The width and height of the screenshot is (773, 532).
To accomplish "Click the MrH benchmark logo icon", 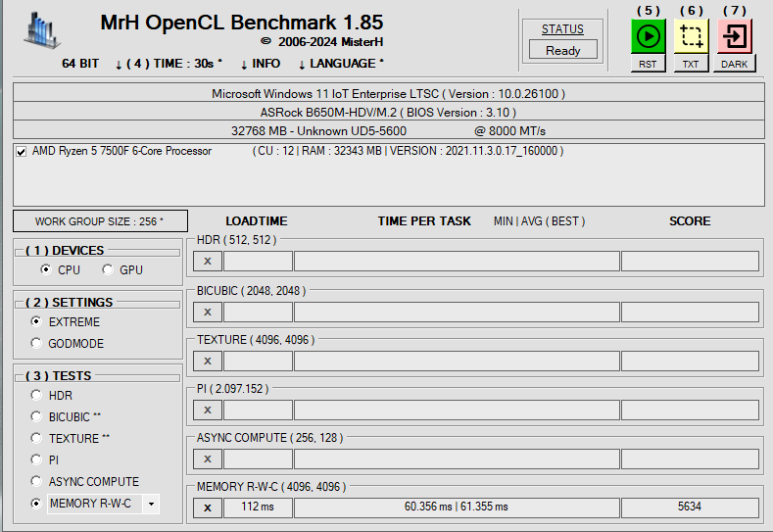I will point(41,31).
